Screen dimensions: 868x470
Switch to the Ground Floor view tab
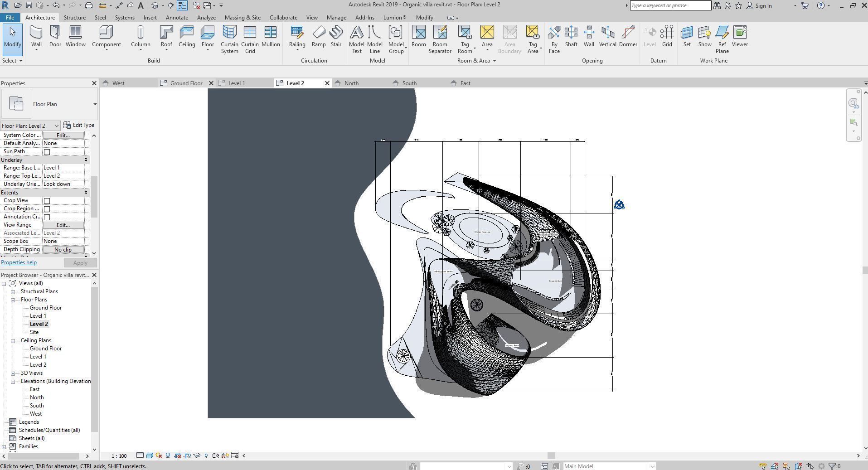coord(186,83)
